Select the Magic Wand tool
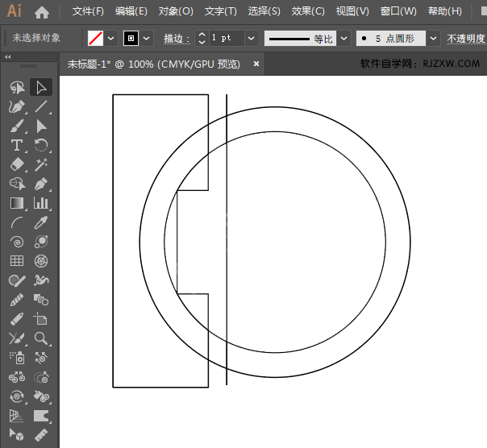 41,164
